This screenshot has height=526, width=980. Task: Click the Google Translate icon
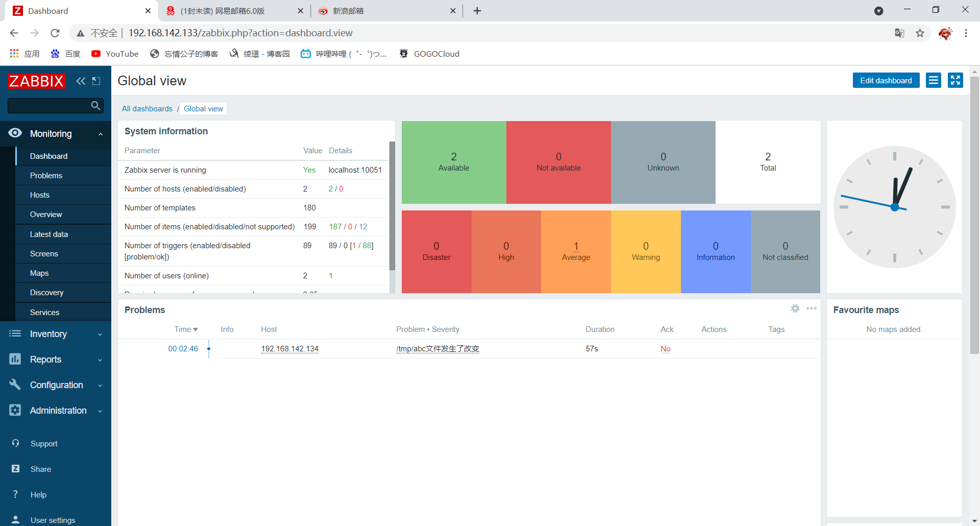pyautogui.click(x=899, y=33)
